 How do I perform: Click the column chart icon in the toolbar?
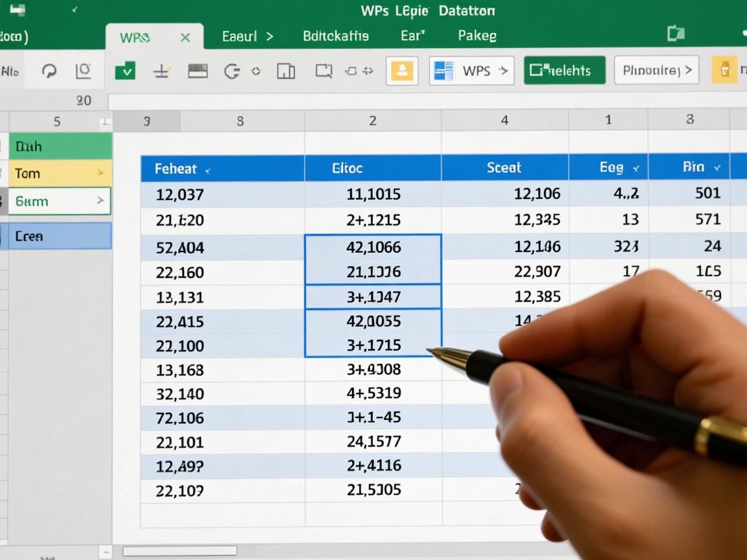[x=286, y=71]
